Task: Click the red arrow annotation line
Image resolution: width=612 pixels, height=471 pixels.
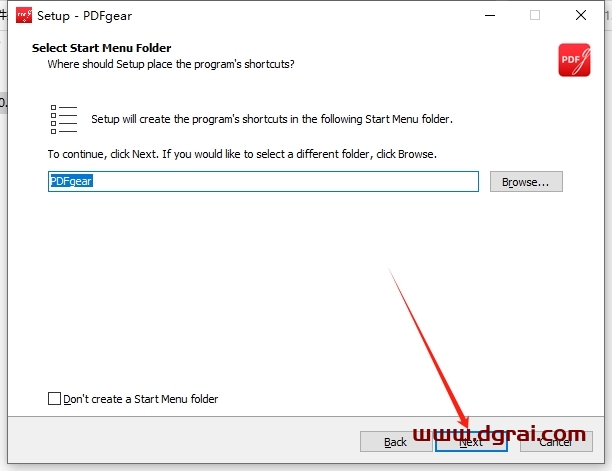Action: click(x=425, y=342)
